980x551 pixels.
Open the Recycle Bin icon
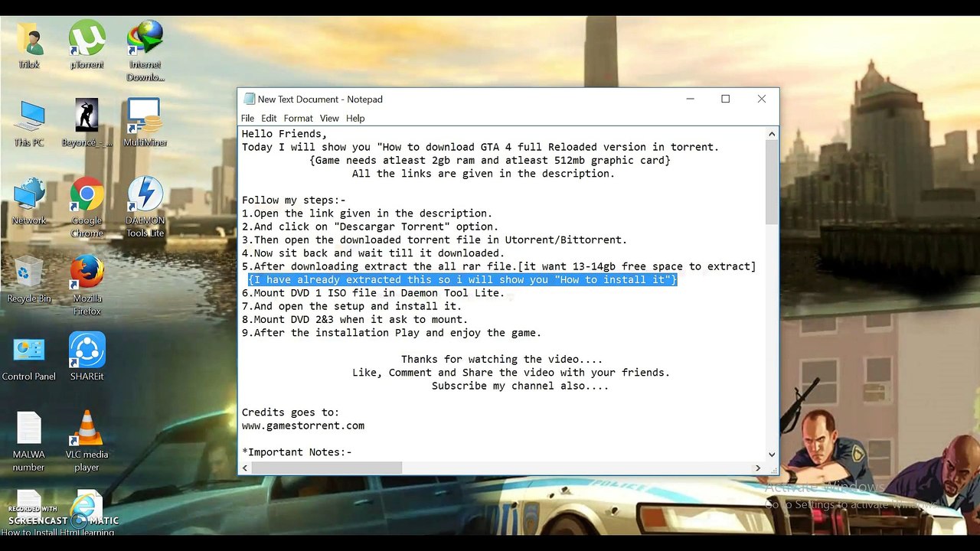[29, 279]
